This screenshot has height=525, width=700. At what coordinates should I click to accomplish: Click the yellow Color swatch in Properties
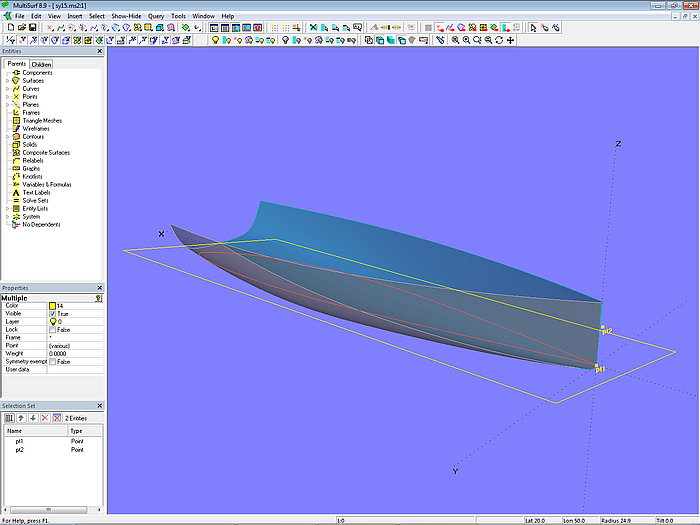[x=53, y=305]
